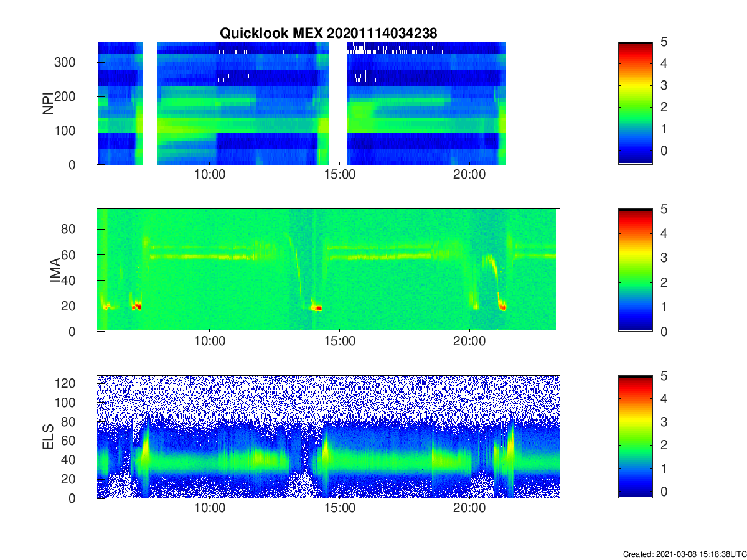
Task: Click the 10:00 tick label of the ELS panel
Action: pyautogui.click(x=210, y=508)
